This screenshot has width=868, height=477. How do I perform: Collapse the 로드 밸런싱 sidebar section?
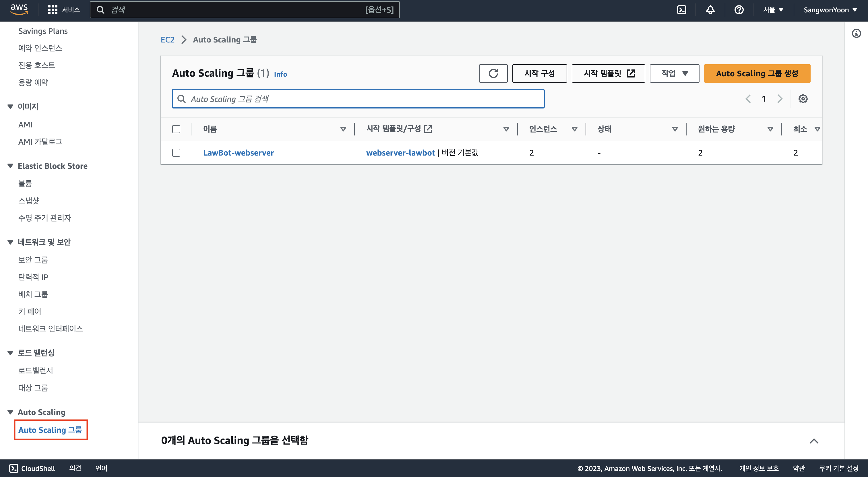(10, 353)
